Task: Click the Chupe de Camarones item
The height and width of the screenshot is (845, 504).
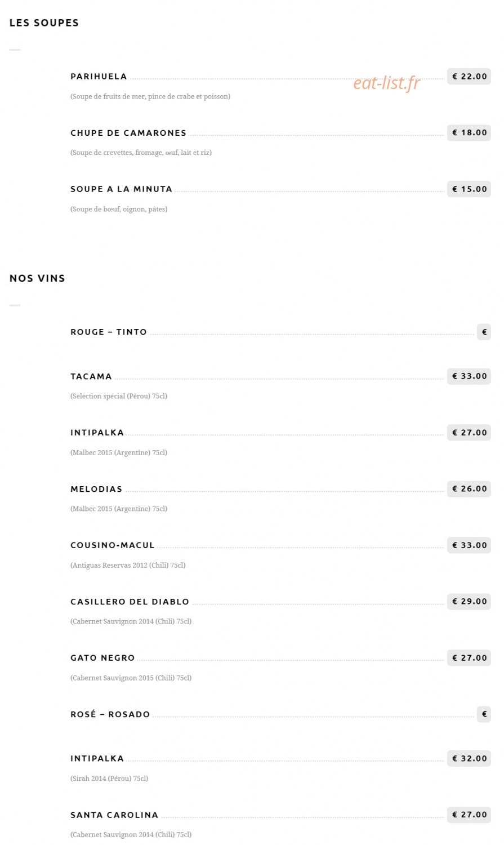Action: (x=128, y=133)
